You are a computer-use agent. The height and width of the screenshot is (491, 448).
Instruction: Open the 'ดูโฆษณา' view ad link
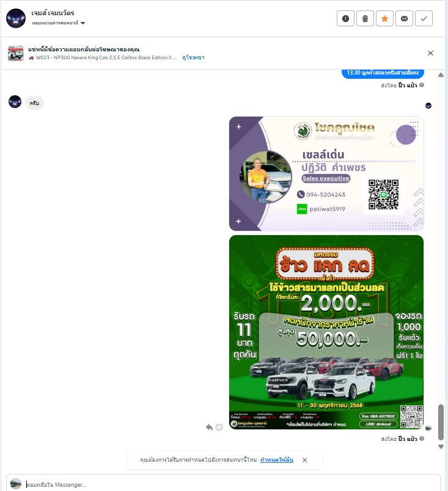click(193, 57)
